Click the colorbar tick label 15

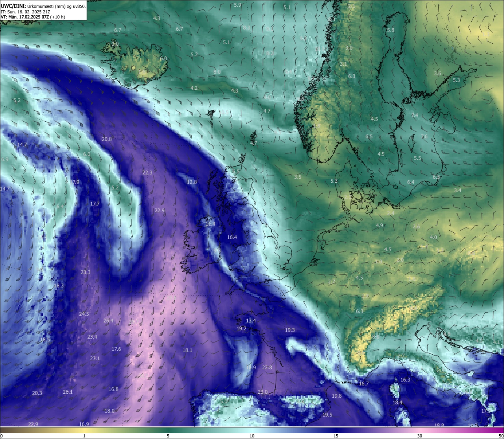pyautogui.click(x=336, y=436)
